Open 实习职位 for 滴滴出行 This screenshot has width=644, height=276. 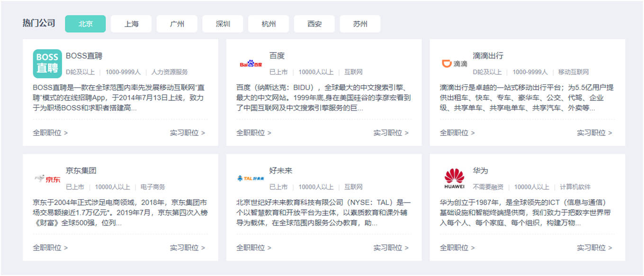pos(595,133)
